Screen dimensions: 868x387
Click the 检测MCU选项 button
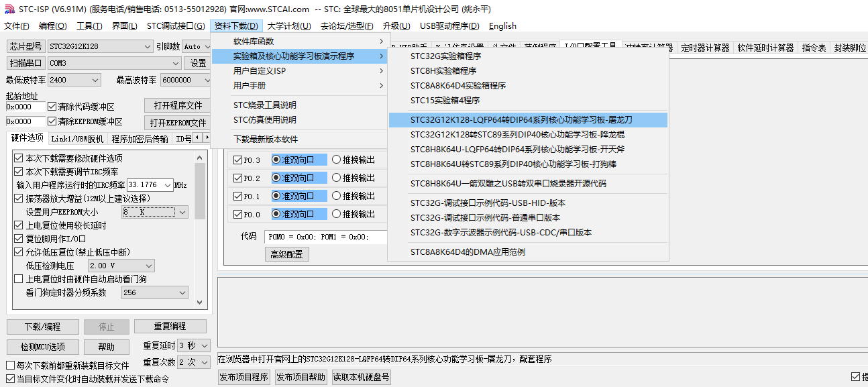pos(42,347)
